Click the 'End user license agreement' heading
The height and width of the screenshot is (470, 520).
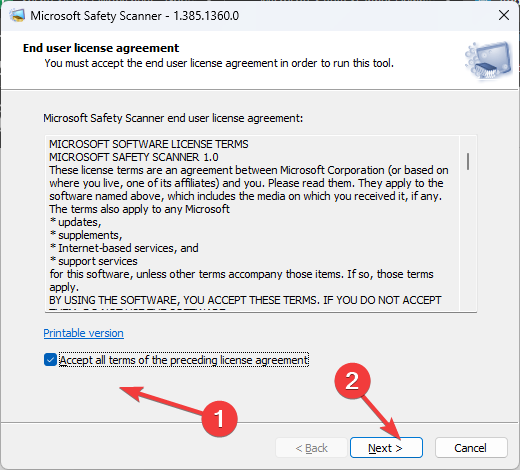point(101,48)
